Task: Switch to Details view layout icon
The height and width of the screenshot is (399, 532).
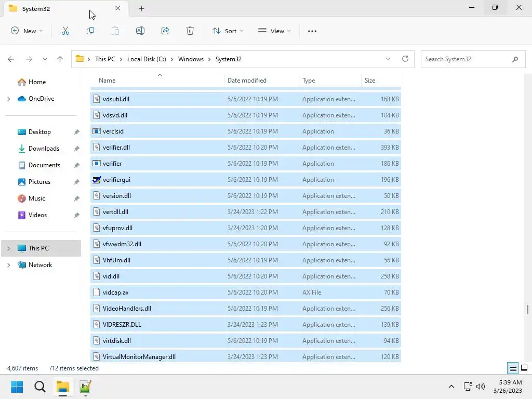Action: [513, 368]
